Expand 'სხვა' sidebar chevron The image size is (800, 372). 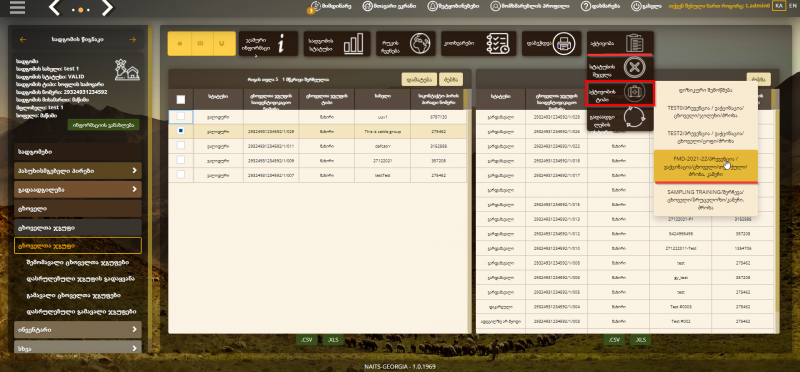click(x=135, y=349)
